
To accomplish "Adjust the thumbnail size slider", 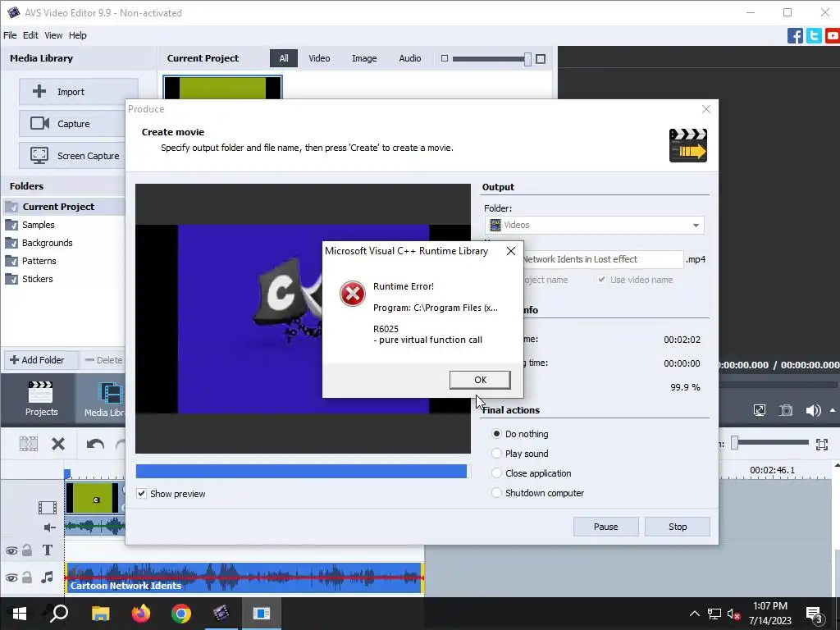I will (x=527, y=59).
